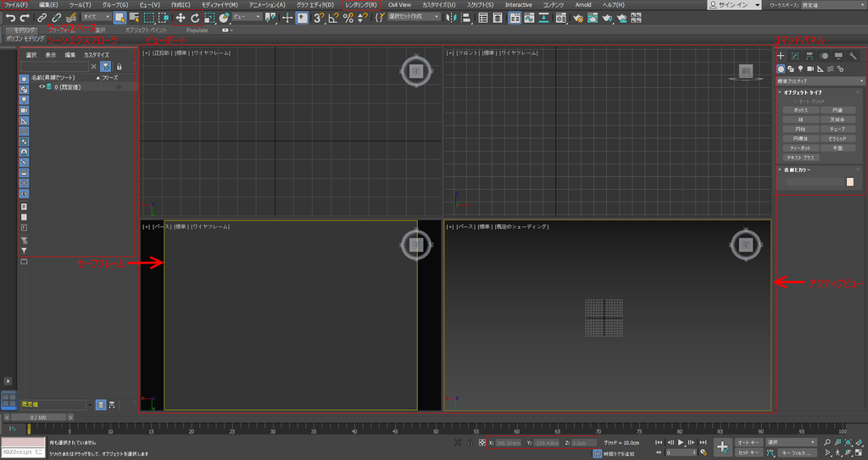Select the Systems category icon

(840, 69)
